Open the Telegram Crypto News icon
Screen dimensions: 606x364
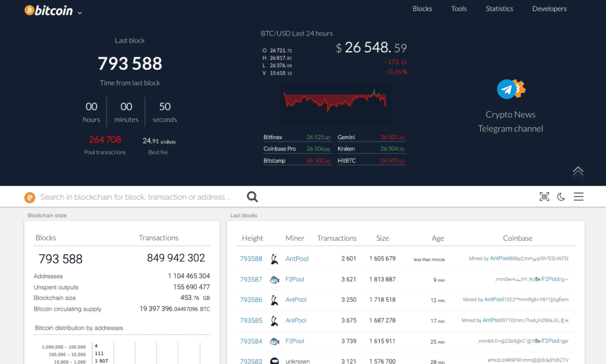510,89
